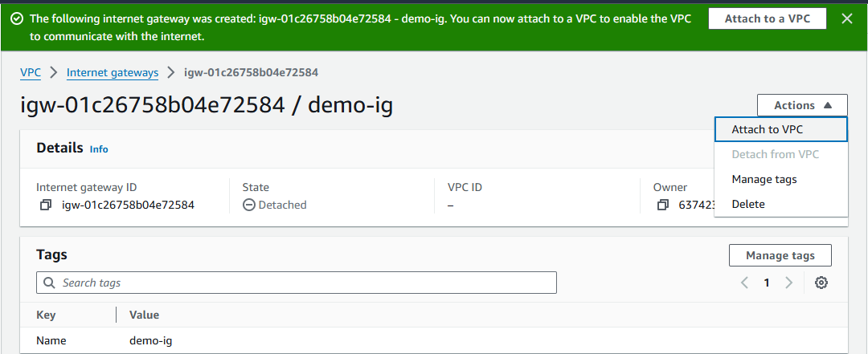
Task: Open the VPC breadcrumb link
Action: pos(31,72)
